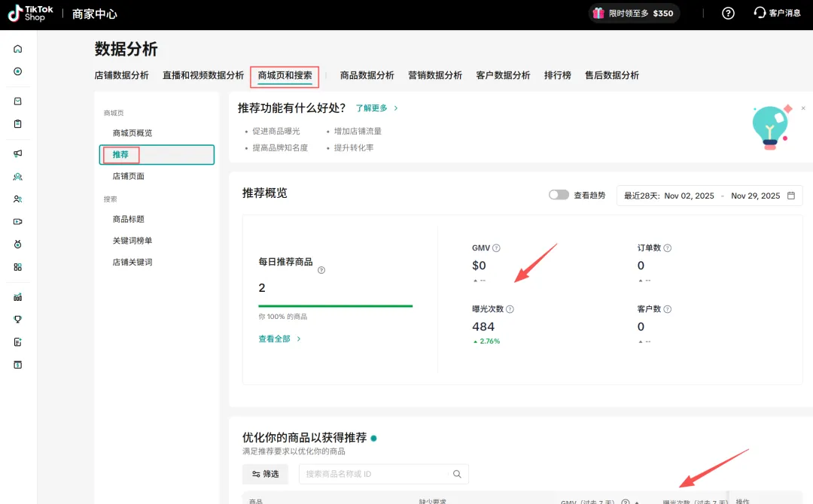Switch to 店铺数据分析 tab
The image size is (813, 504).
click(x=121, y=75)
